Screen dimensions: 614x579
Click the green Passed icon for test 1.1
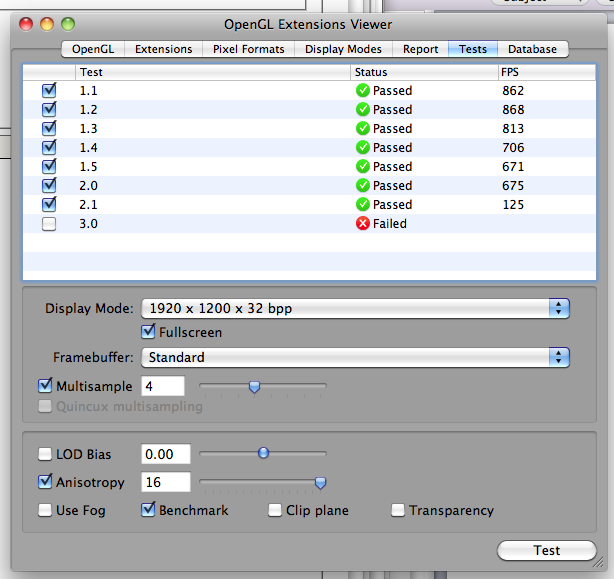tap(363, 90)
